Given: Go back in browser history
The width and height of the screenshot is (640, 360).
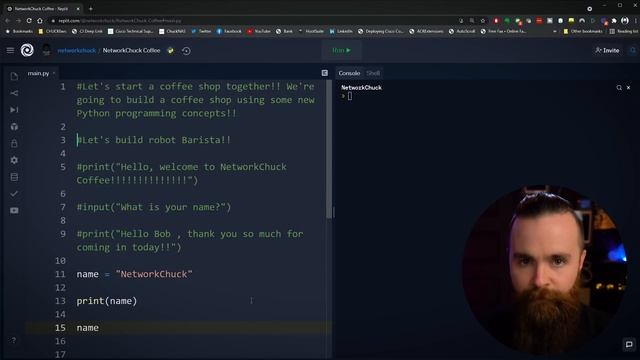Looking at the screenshot, I should pyautogui.click(x=7, y=20).
